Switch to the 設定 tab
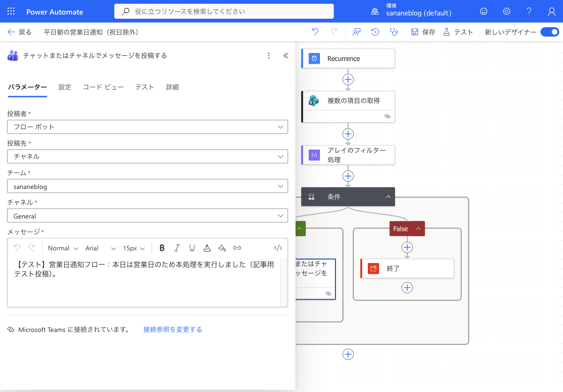The image size is (563, 392). [x=65, y=87]
